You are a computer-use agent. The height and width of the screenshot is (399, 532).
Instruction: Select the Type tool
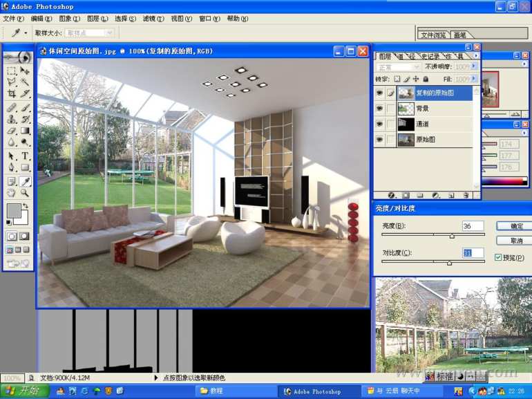pos(25,156)
